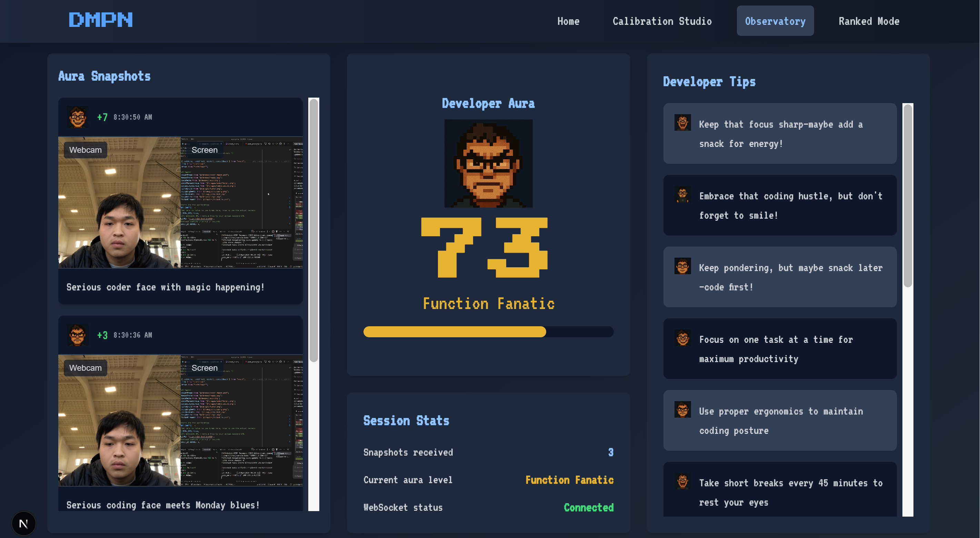Click the avatar beside the +3 snapshot
Viewport: 980px width, 538px height.
[78, 335]
